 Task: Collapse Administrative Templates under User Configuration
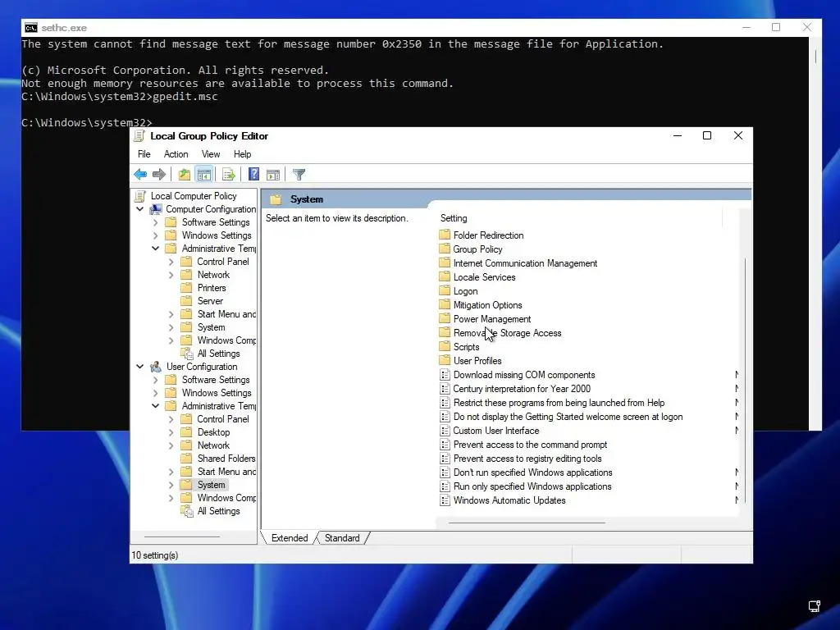click(155, 406)
